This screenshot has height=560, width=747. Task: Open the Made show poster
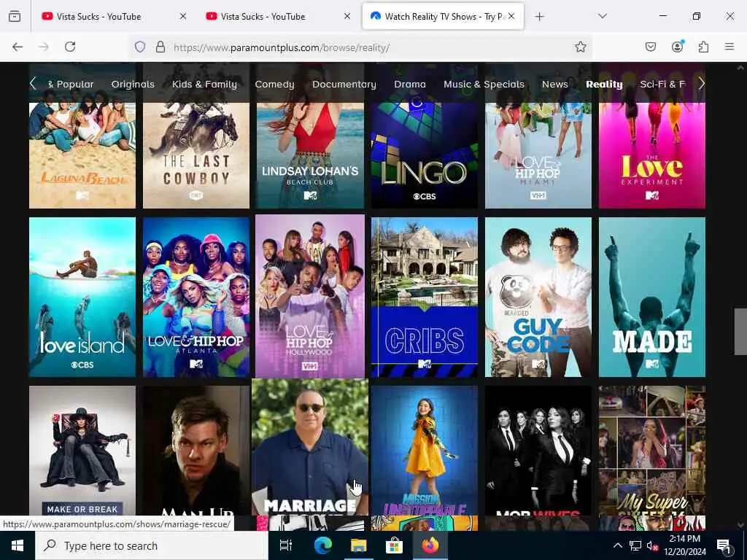(652, 297)
